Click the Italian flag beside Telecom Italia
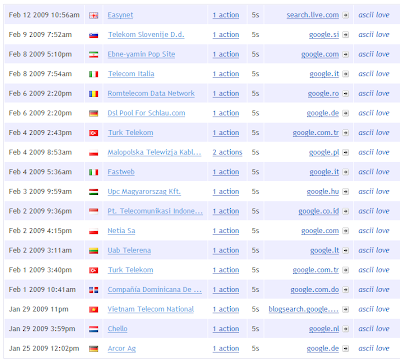 click(94, 74)
